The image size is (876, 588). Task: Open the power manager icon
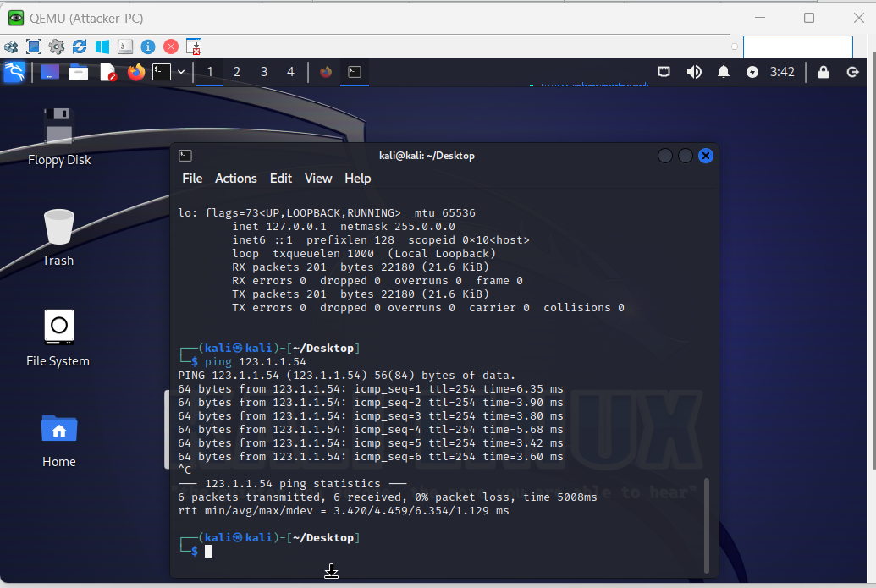(752, 72)
